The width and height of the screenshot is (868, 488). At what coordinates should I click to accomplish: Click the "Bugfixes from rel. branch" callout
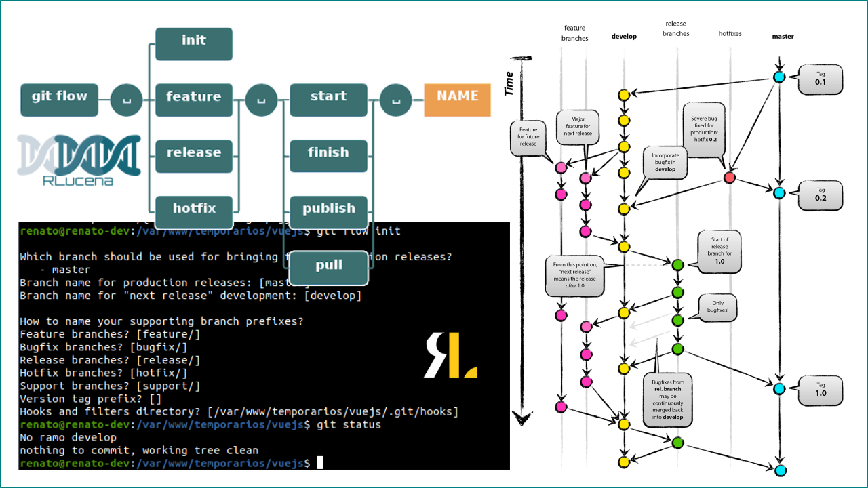click(667, 400)
